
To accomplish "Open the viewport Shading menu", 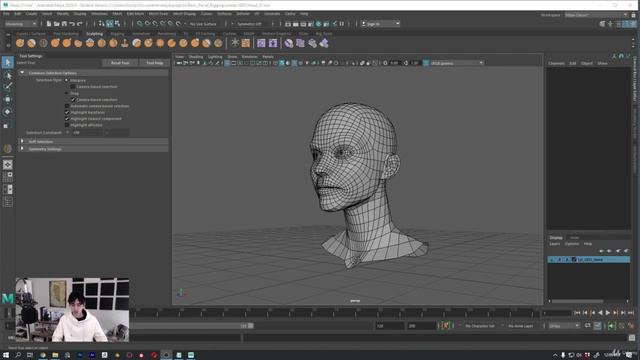I will pos(196,56).
